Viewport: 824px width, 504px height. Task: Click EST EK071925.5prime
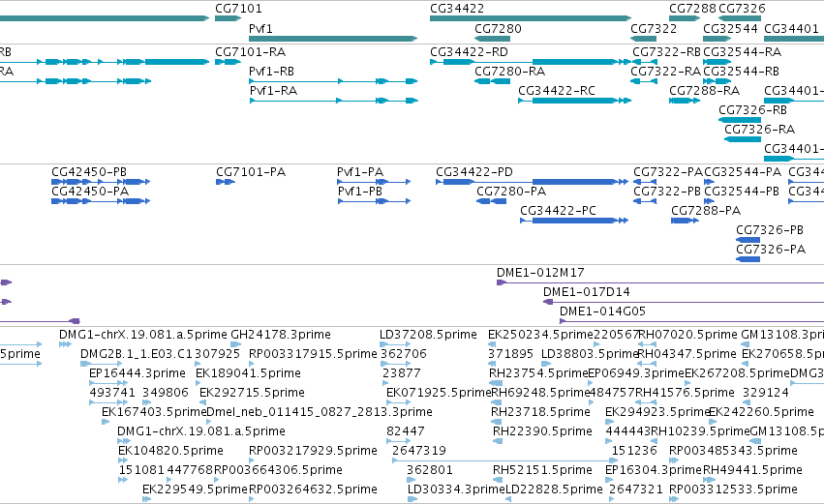439,393
